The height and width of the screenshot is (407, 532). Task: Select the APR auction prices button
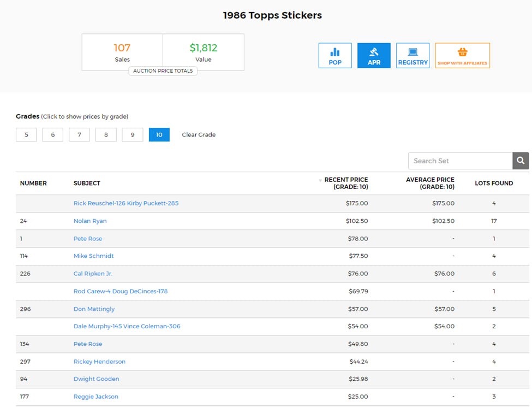tap(374, 55)
